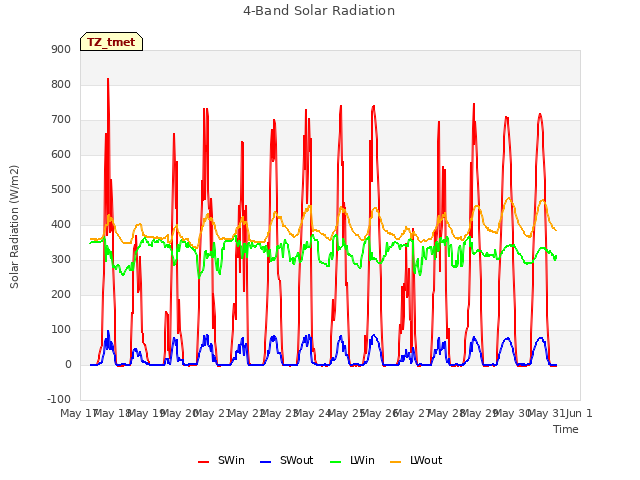Click the orange LWout legend swatch
The width and height of the screenshot is (640, 480).
(396, 462)
